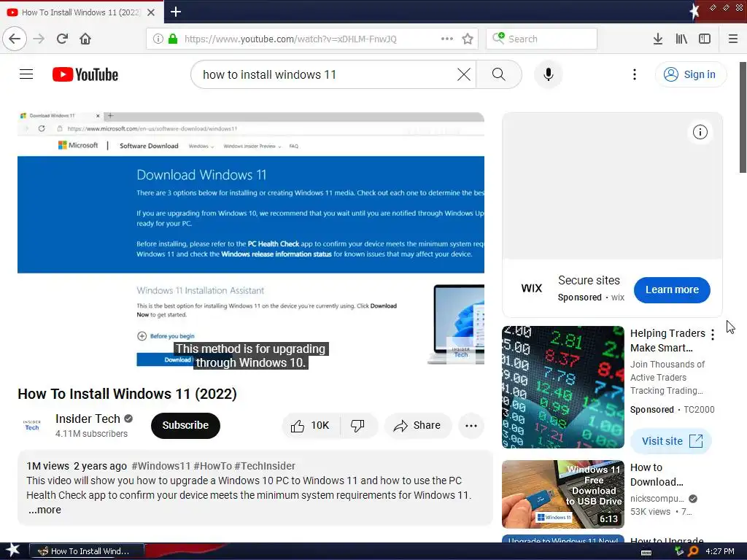This screenshot has height=560, width=747.
Task: Click Visit site button
Action: pos(671,441)
